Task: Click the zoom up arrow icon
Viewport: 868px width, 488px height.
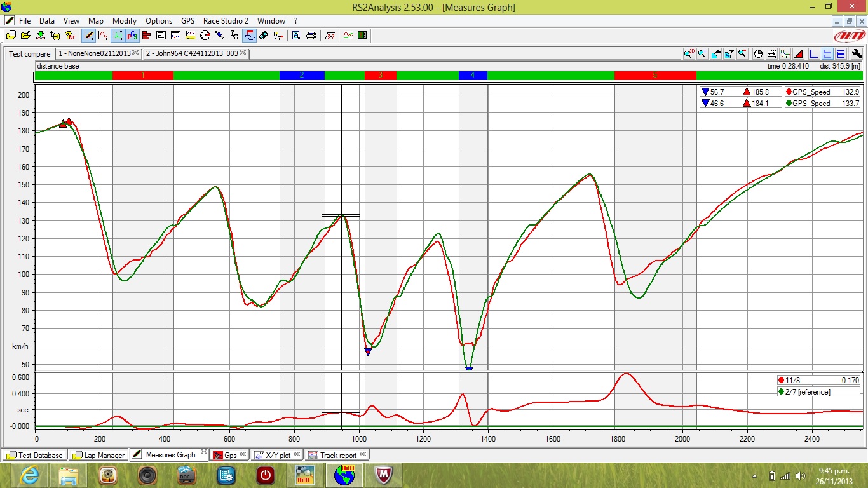Action: (715, 54)
